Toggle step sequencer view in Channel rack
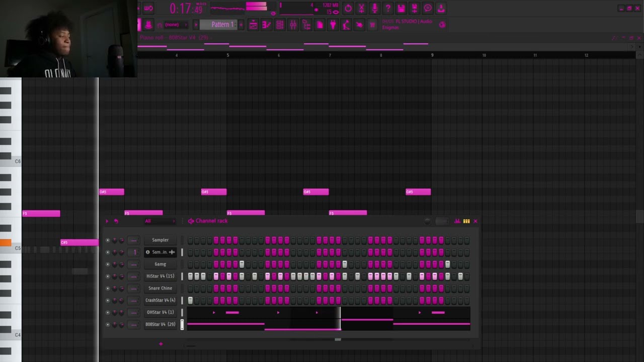 tap(466, 221)
